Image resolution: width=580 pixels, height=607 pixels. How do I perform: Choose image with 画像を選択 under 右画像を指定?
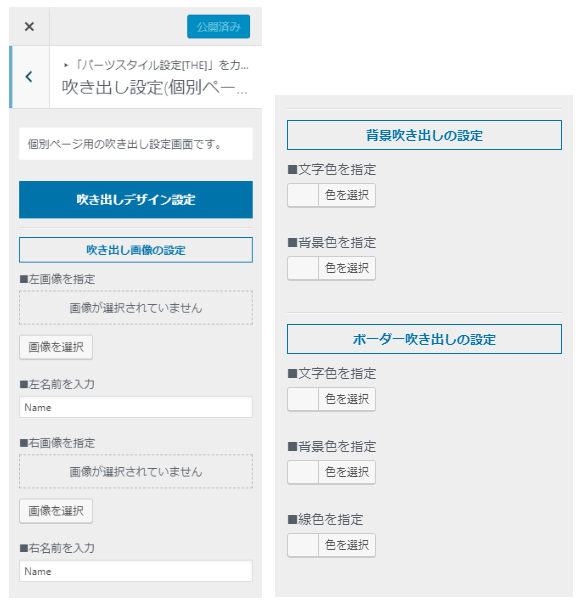click(x=56, y=511)
